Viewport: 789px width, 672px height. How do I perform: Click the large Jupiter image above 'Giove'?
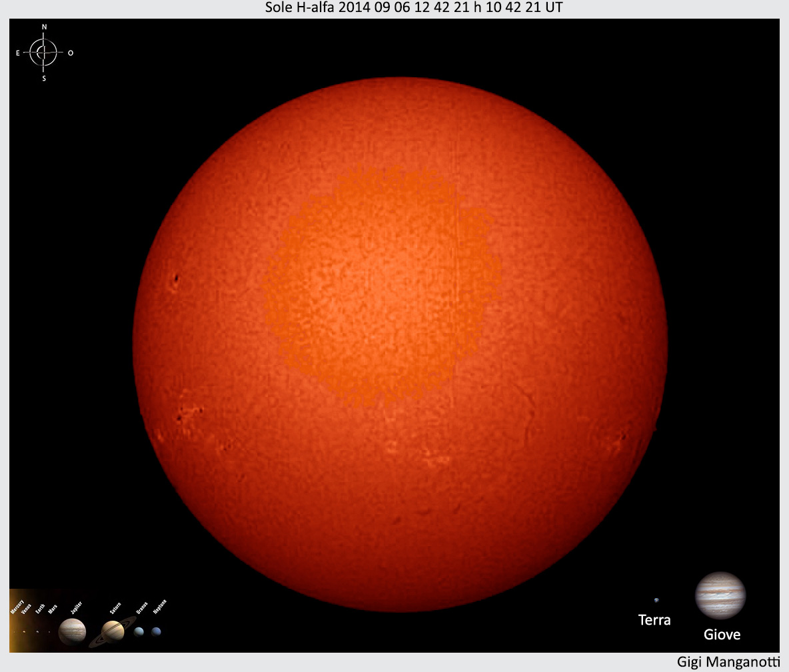[720, 595]
